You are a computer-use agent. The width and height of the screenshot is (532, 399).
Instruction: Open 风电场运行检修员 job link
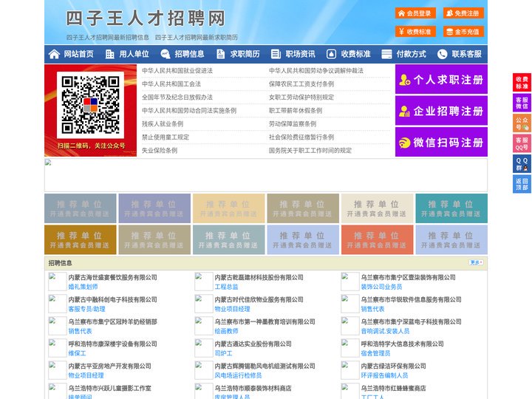point(238,375)
